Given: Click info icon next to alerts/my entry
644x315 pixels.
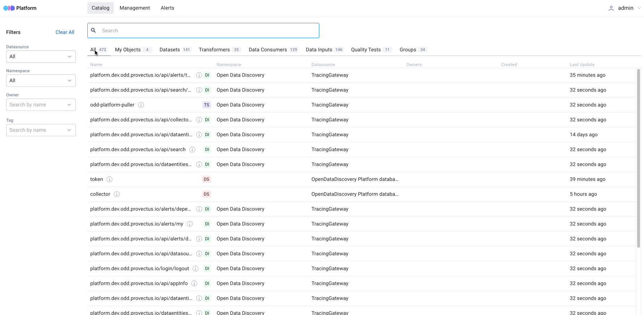Looking at the screenshot, I should pos(190,224).
